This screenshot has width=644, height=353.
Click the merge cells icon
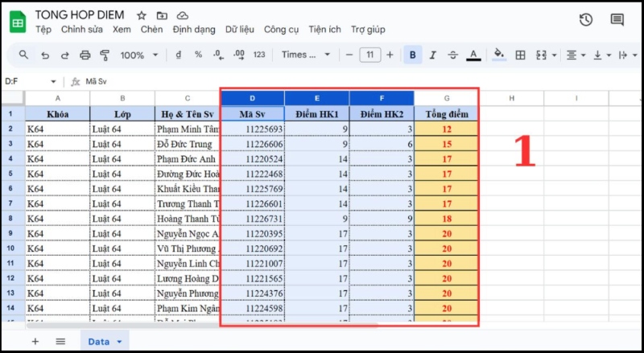(x=541, y=55)
